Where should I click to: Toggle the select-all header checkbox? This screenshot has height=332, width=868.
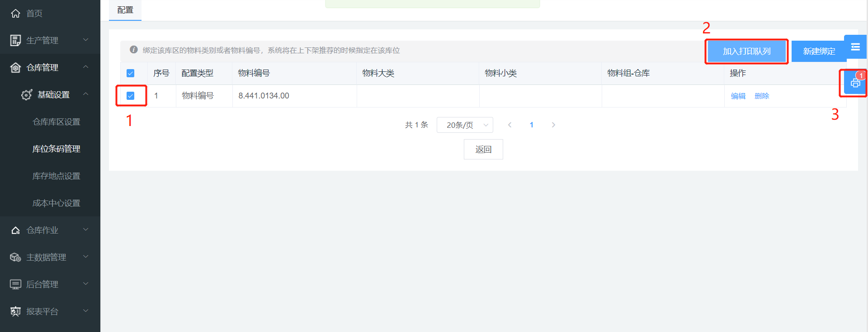tap(131, 73)
